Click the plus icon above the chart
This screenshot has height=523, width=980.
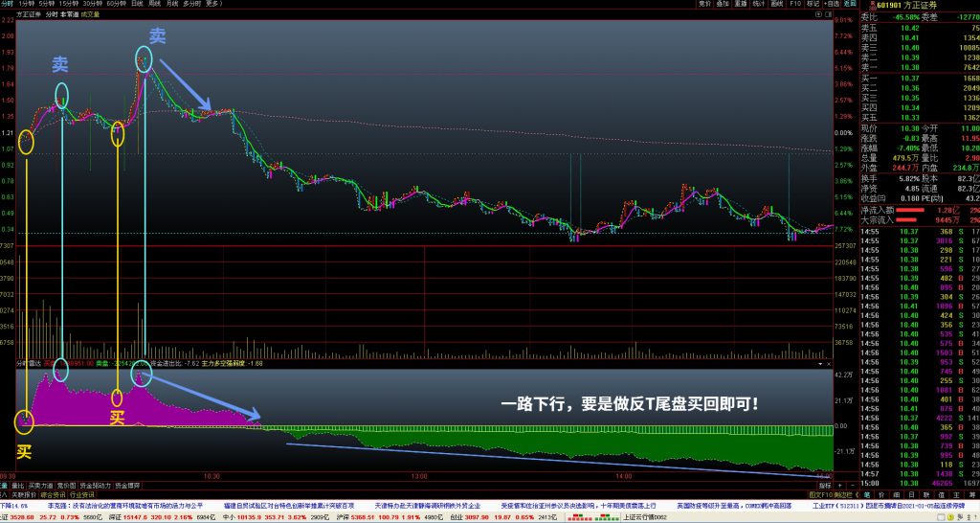820,14
